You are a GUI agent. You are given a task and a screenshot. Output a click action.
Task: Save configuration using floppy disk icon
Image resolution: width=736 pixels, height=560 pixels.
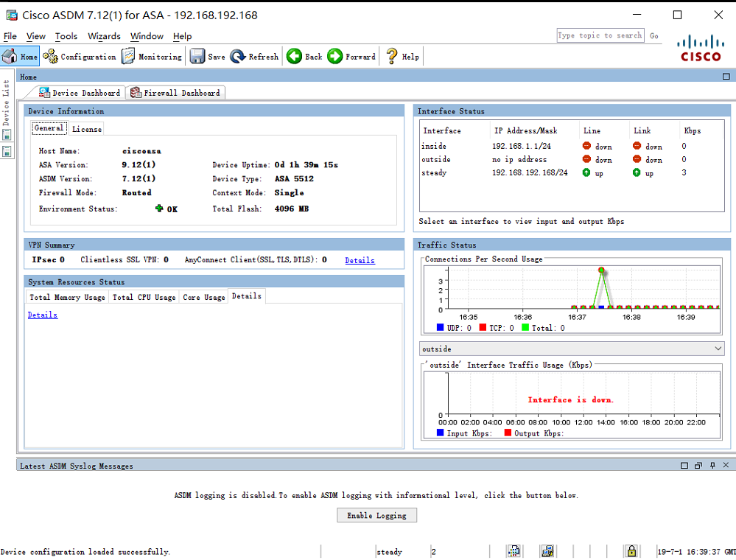197,57
